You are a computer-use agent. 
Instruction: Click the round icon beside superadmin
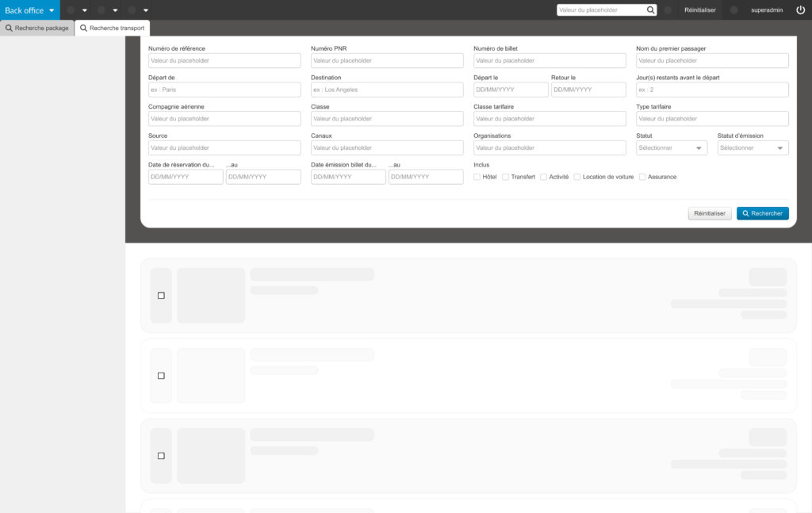click(x=733, y=10)
